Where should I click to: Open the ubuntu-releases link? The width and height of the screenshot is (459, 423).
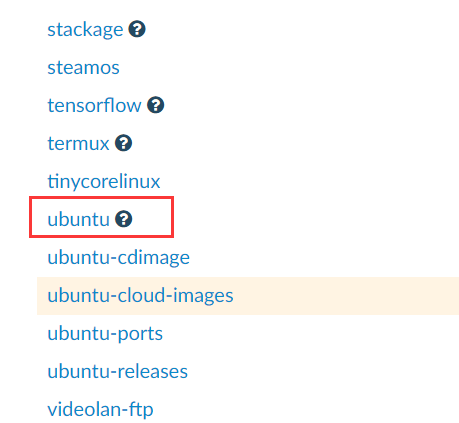tap(118, 371)
